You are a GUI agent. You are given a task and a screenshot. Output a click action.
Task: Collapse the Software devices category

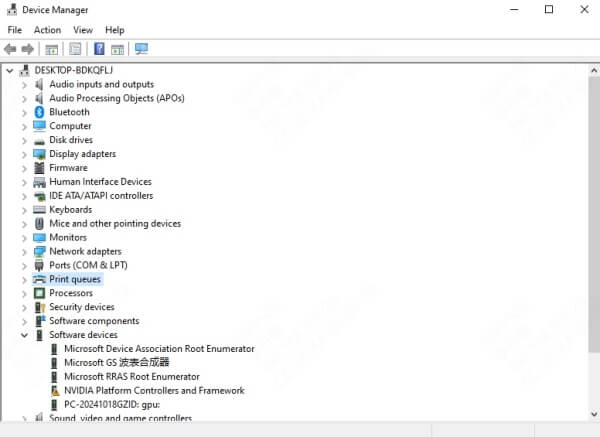(24, 335)
